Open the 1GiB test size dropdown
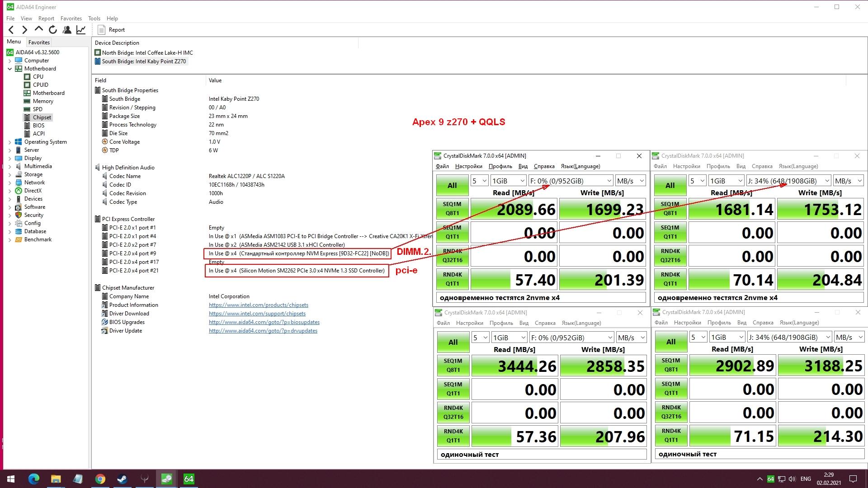 coord(508,181)
